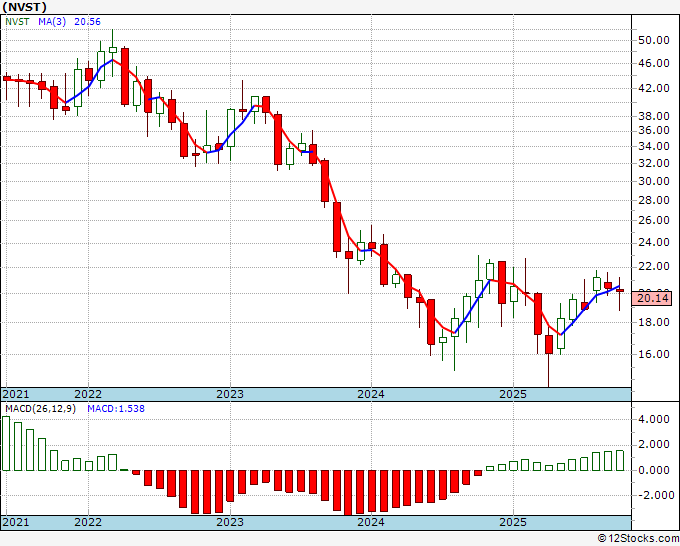
Task: Click the MACD:1.538 value label
Action: pyautogui.click(x=116, y=409)
